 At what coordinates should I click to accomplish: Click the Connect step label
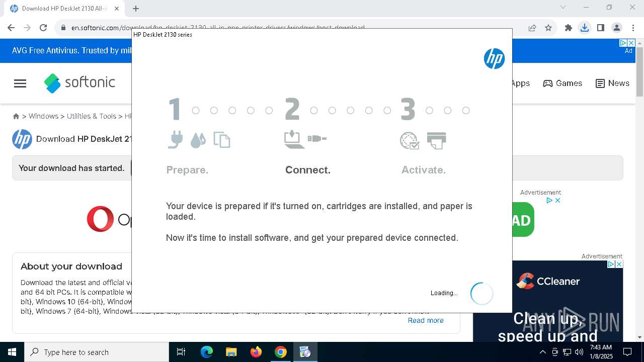tap(308, 170)
